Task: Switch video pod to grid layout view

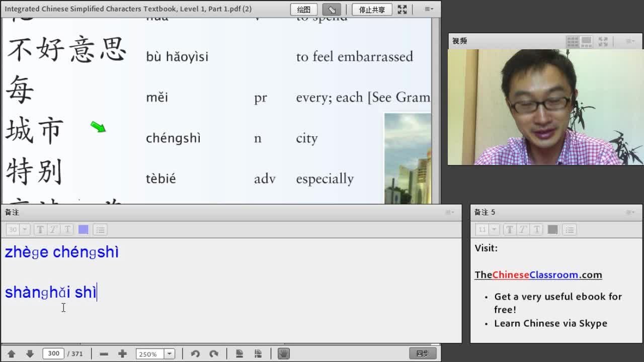Action: [572, 41]
